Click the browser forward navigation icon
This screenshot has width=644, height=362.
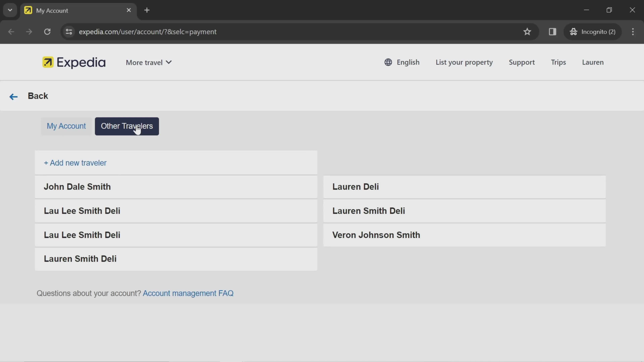(x=29, y=31)
